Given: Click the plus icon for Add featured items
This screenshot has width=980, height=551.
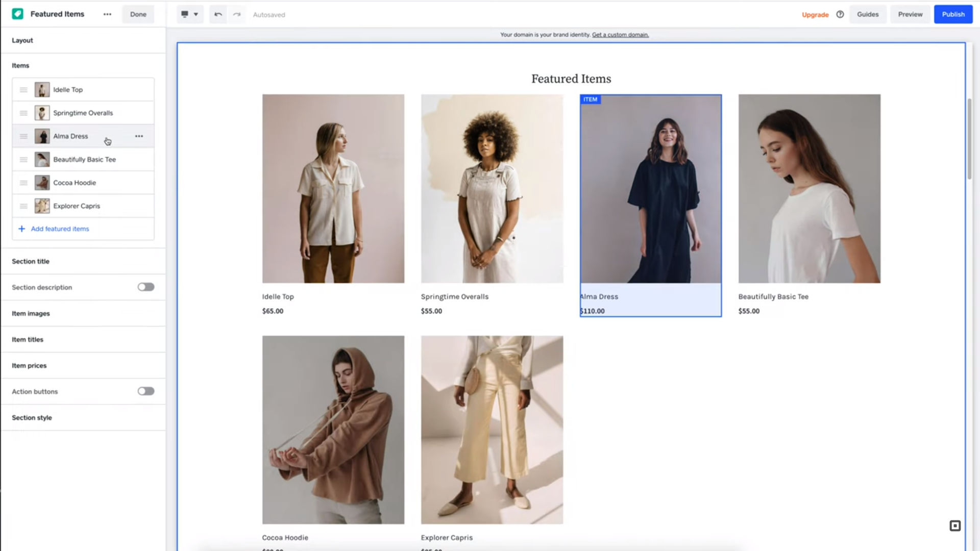Looking at the screenshot, I should coord(21,229).
